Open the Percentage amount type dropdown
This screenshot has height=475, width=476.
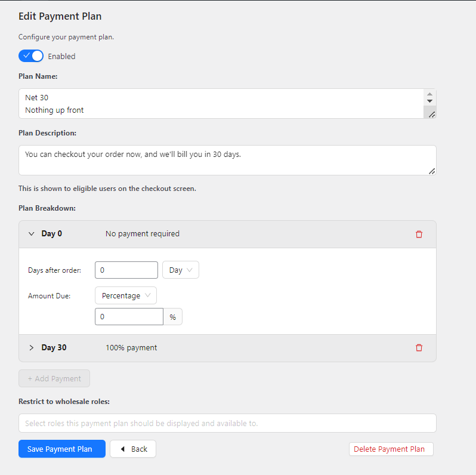point(126,295)
